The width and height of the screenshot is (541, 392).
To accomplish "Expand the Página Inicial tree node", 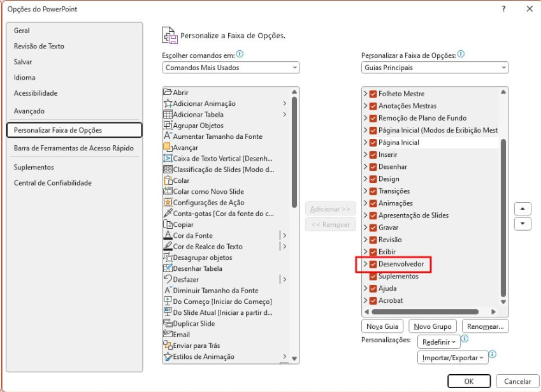I will point(365,142).
